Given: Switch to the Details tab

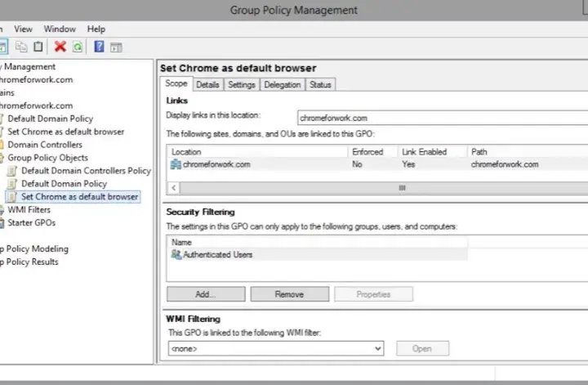Looking at the screenshot, I should [207, 84].
